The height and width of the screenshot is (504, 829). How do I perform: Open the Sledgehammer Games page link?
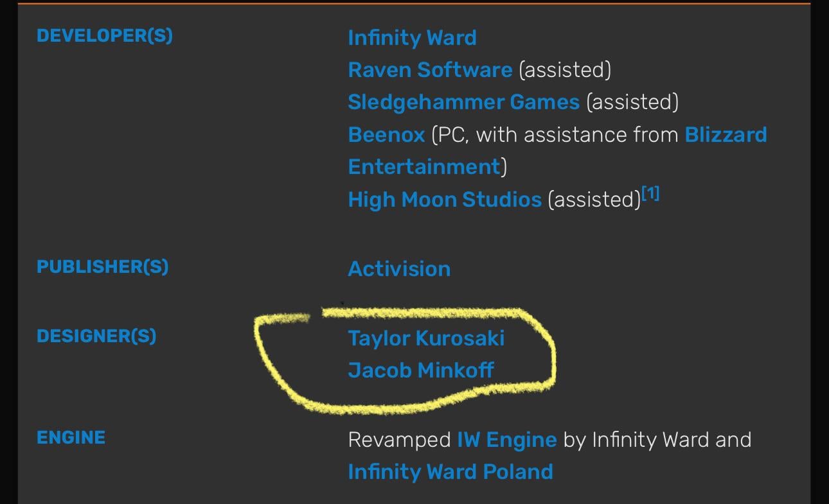pos(463,102)
